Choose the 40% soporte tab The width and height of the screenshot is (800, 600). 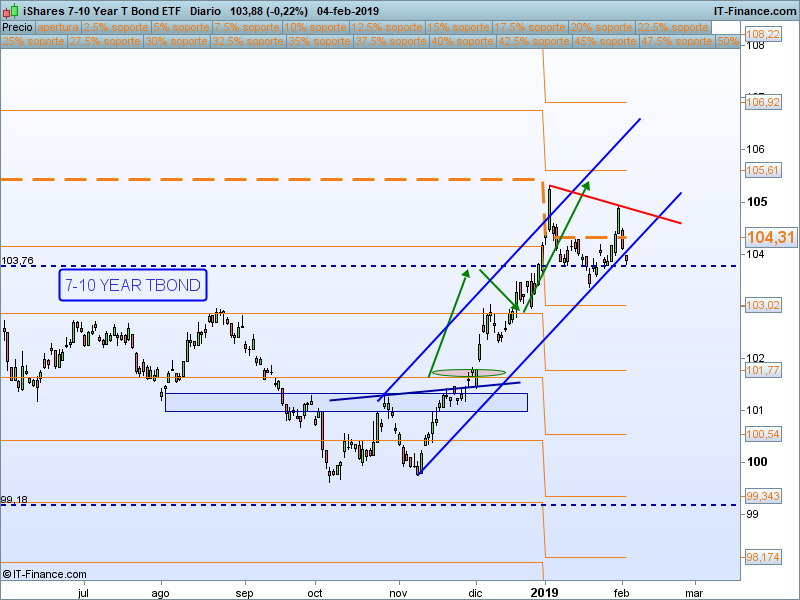click(462, 41)
